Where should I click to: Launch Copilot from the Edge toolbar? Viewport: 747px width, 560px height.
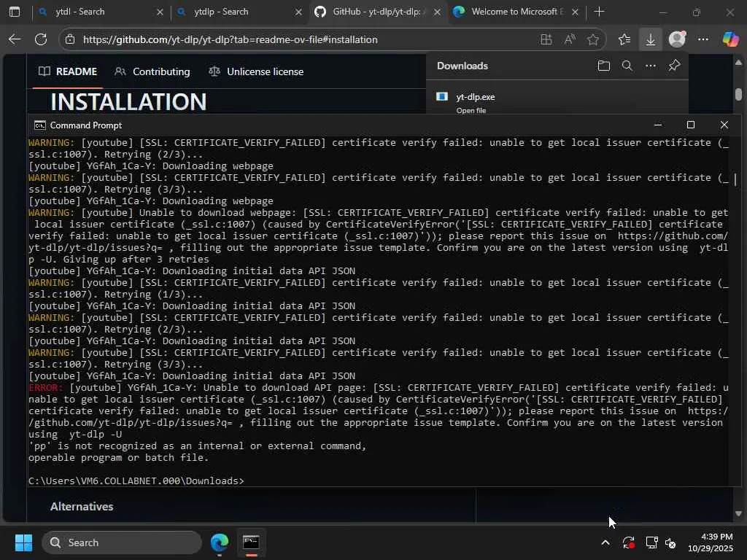click(730, 39)
